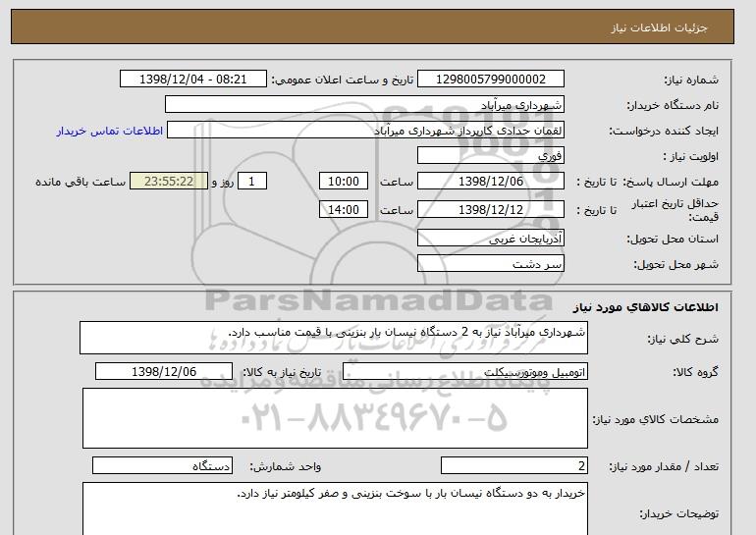The image size is (756, 535).
Task: Select the priority field فوری
Action: (x=490, y=156)
